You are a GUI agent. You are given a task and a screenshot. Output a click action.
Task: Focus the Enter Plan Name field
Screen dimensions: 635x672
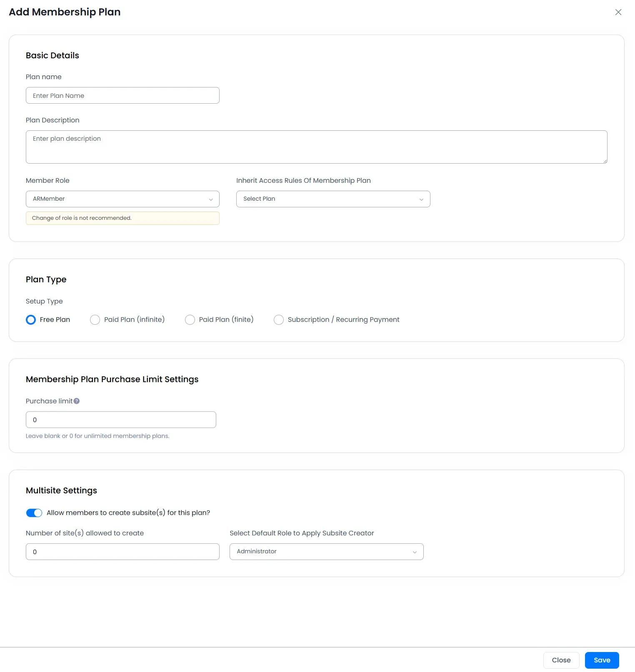(122, 95)
